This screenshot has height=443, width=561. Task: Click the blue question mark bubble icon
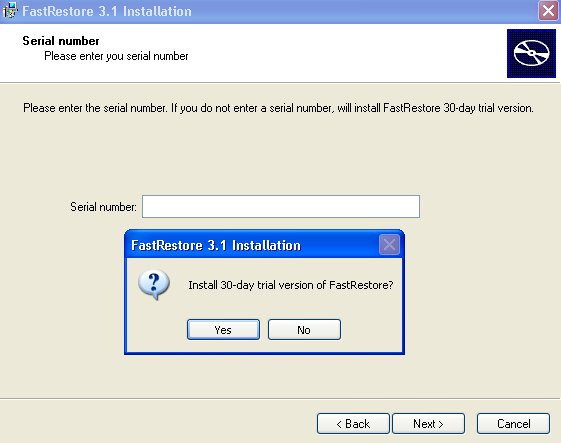154,284
